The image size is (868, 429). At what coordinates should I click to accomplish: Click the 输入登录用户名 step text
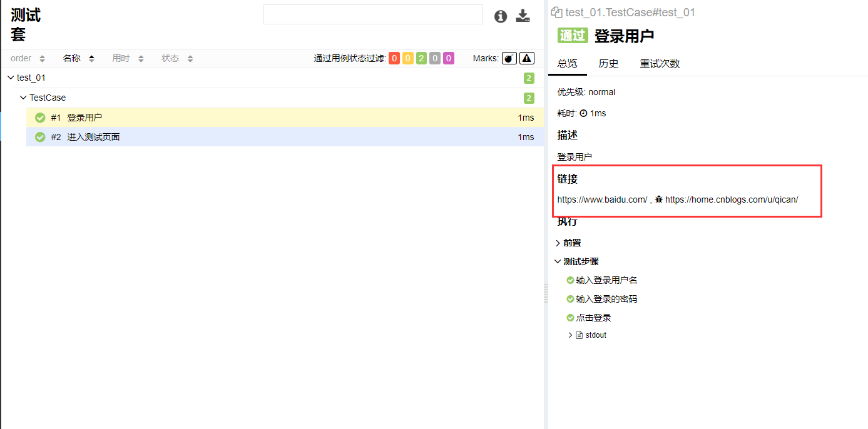607,280
